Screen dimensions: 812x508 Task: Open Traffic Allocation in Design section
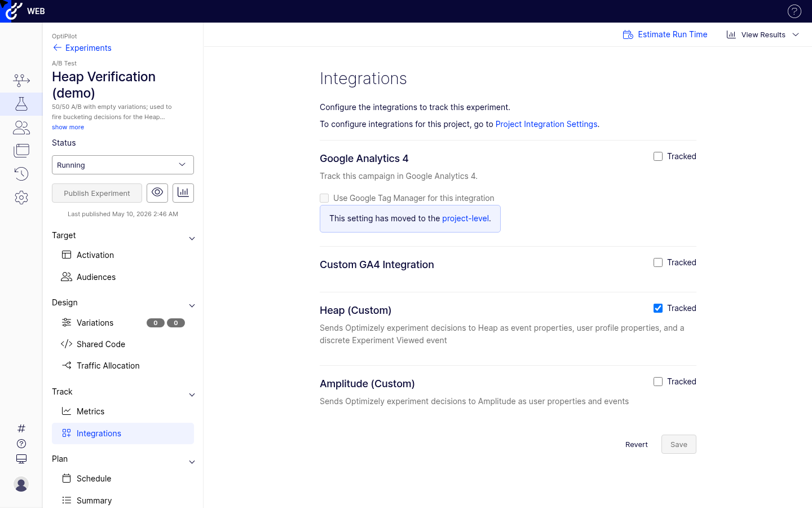[x=123, y=366]
